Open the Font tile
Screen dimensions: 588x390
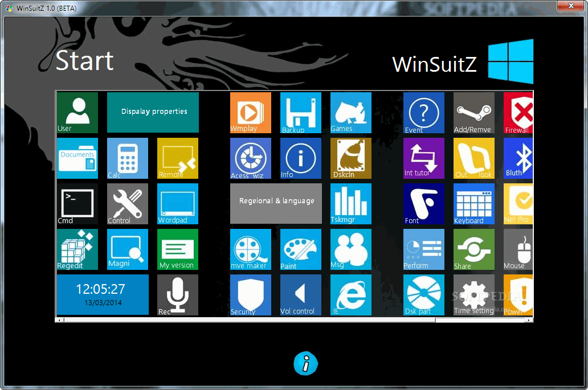(424, 204)
